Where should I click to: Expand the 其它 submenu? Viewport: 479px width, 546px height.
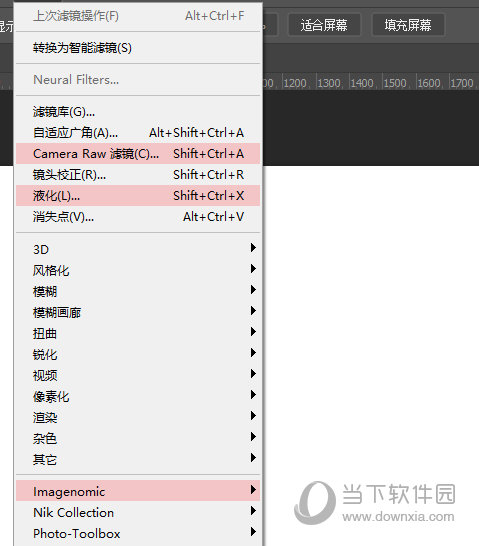click(x=138, y=459)
